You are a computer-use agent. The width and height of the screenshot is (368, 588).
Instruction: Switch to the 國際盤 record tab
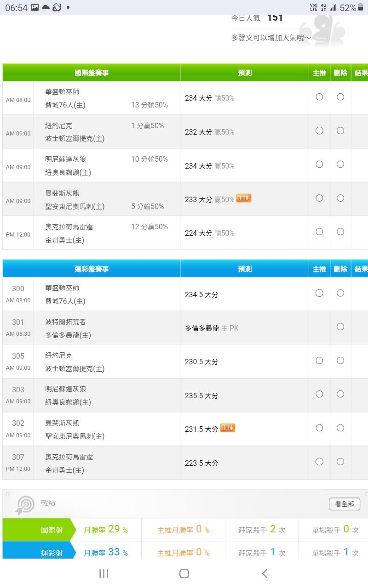tap(39, 530)
